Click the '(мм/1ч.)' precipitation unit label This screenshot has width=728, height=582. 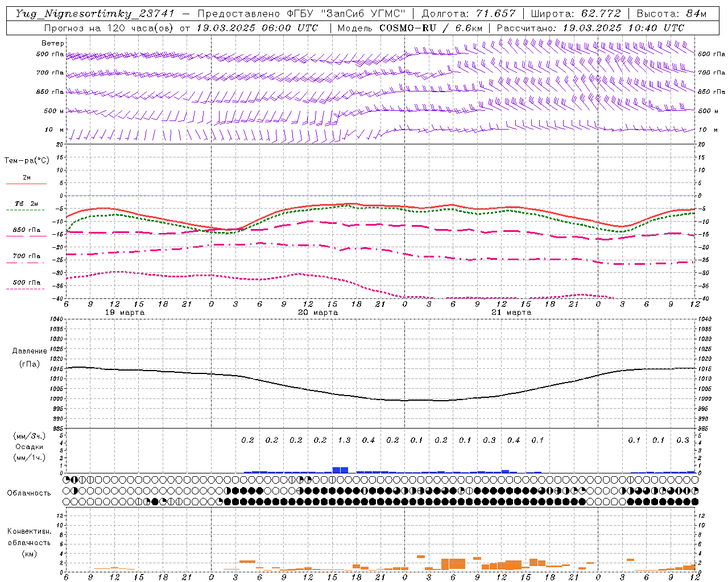[x=30, y=458]
